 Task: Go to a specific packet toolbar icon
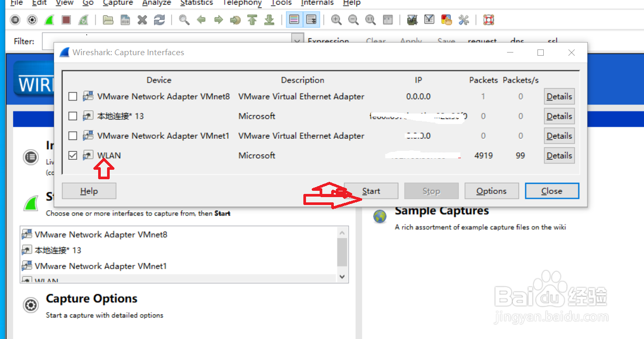click(235, 20)
